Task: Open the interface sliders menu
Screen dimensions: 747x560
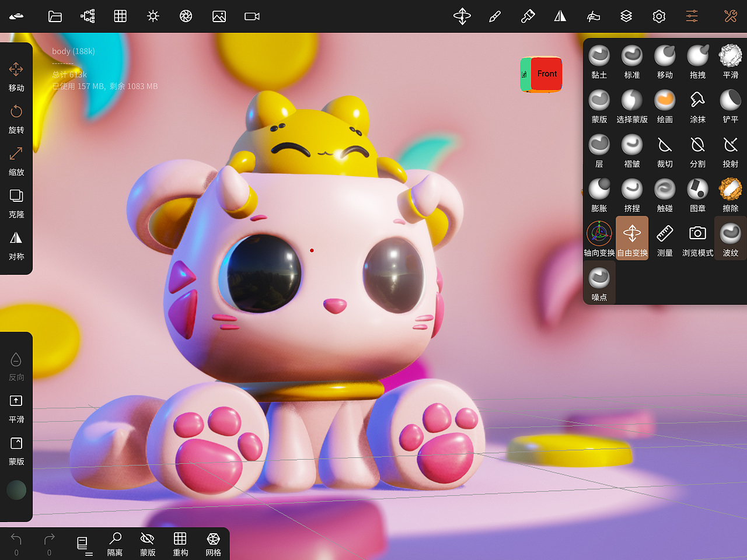Action: (692, 16)
